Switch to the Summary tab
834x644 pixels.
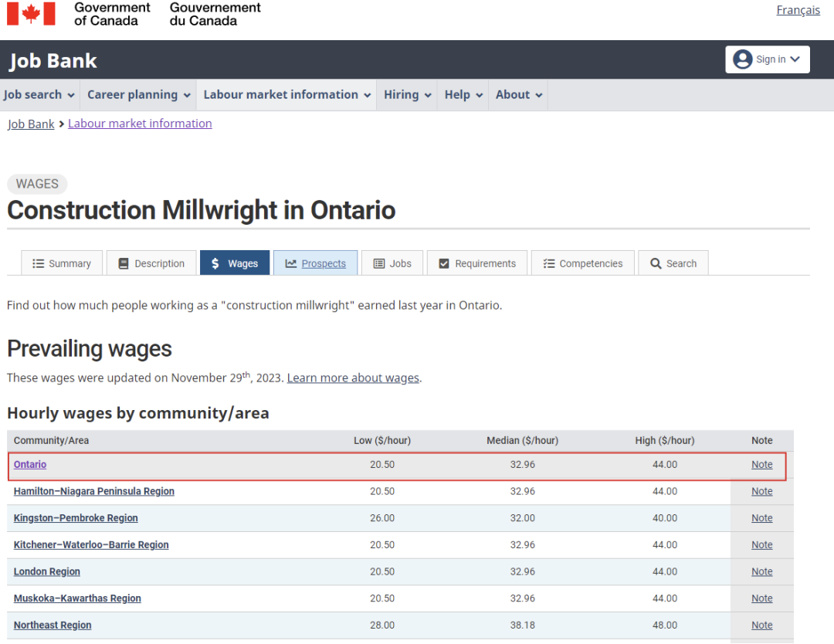[x=62, y=263]
